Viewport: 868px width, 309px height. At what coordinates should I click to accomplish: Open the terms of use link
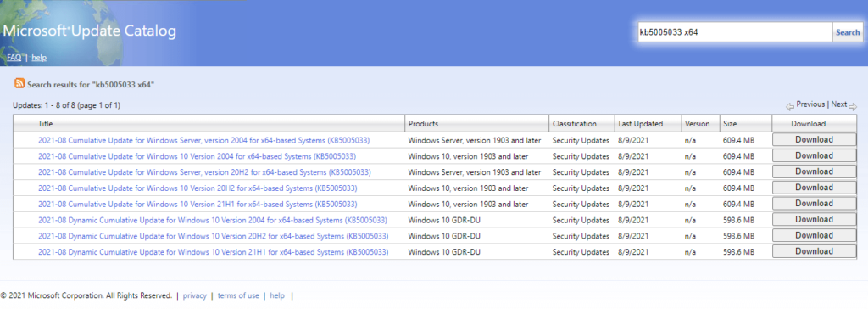[x=238, y=295]
